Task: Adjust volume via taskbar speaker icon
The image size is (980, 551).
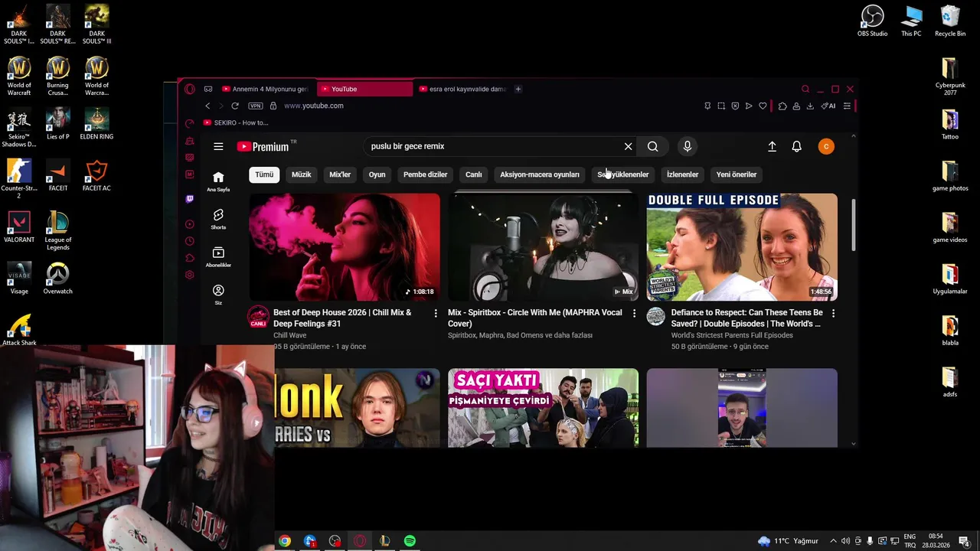Action: (x=845, y=541)
